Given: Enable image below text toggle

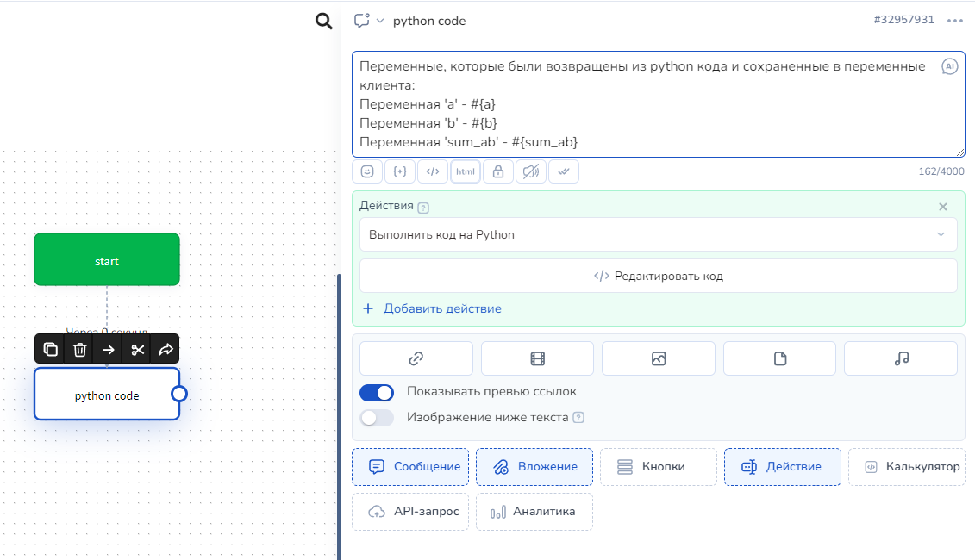Looking at the screenshot, I should (377, 418).
